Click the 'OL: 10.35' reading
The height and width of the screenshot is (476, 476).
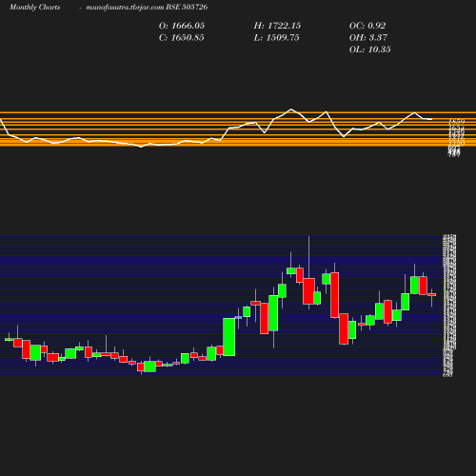pyautogui.click(x=369, y=50)
